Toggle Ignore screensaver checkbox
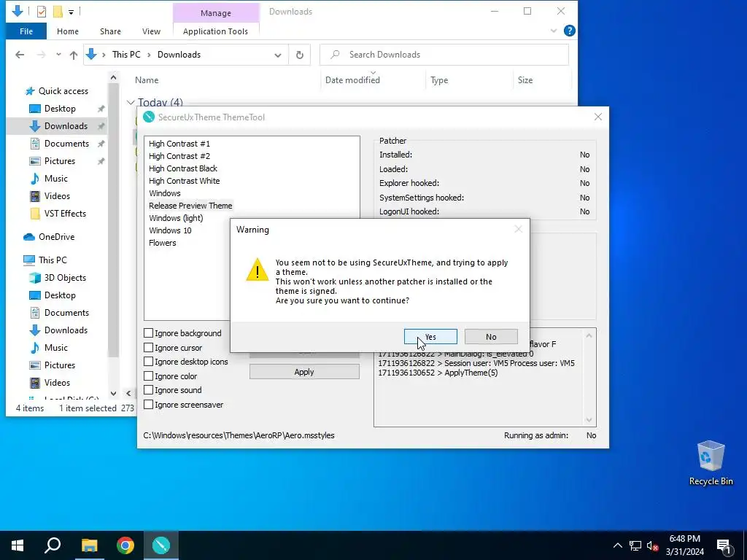The image size is (747, 560). pos(148,404)
